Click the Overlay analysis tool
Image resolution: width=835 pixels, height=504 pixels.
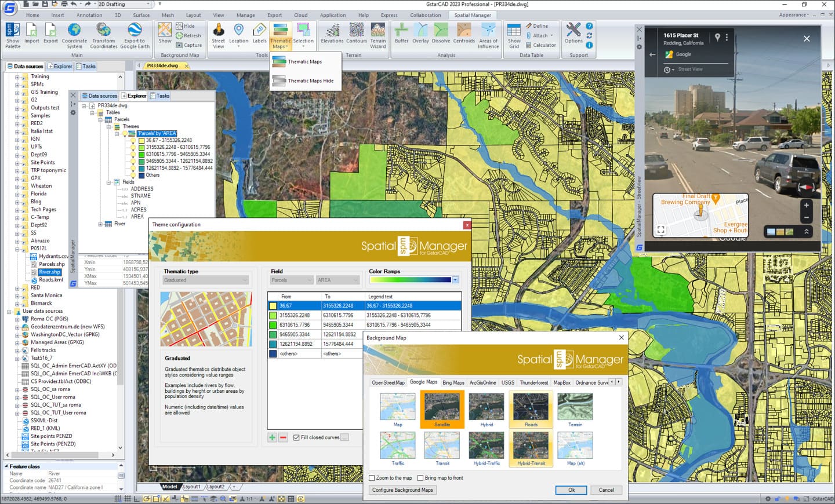point(421,34)
